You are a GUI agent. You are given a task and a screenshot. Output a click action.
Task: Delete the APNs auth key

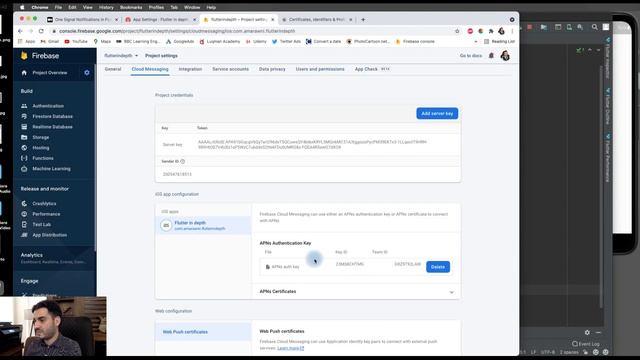pos(438,267)
